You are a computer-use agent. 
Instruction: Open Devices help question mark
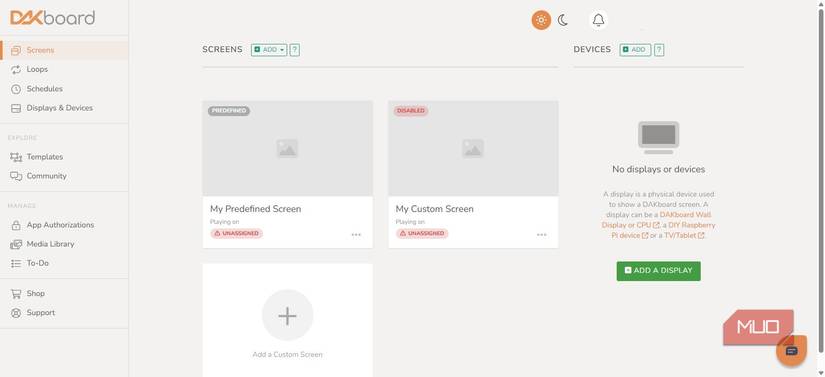659,49
